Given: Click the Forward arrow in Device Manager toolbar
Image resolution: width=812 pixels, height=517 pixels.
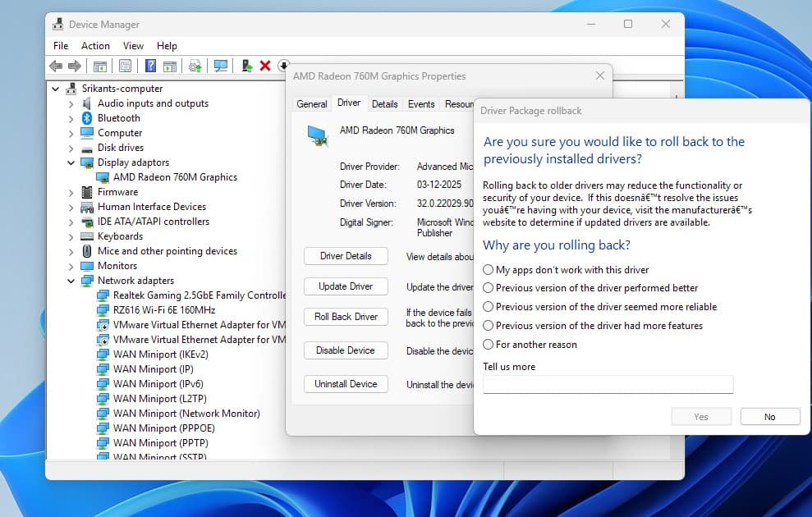Looking at the screenshot, I should (75, 66).
